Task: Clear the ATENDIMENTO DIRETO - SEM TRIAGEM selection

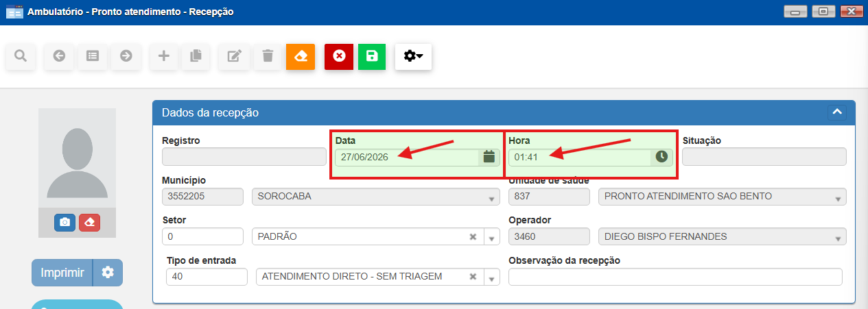Action: 473,277
